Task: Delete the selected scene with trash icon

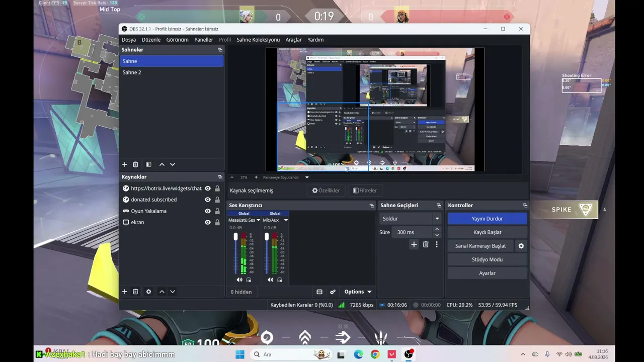Action: 135,164
